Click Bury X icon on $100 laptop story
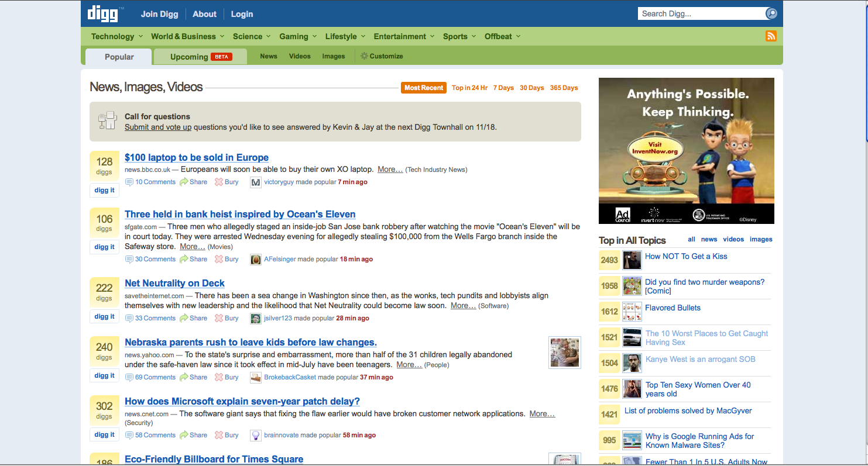This screenshot has width=868, height=466. pyautogui.click(x=219, y=182)
